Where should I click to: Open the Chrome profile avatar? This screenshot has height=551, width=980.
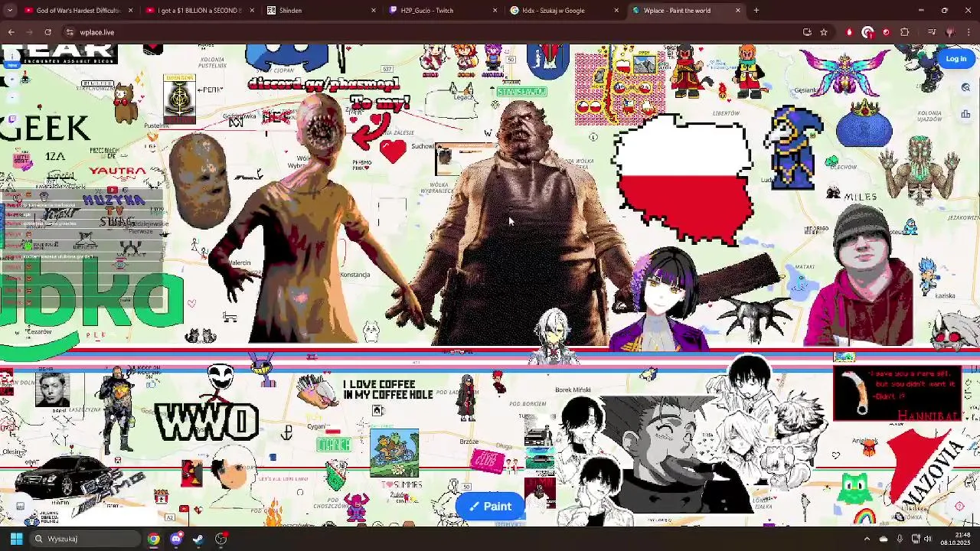[950, 32]
